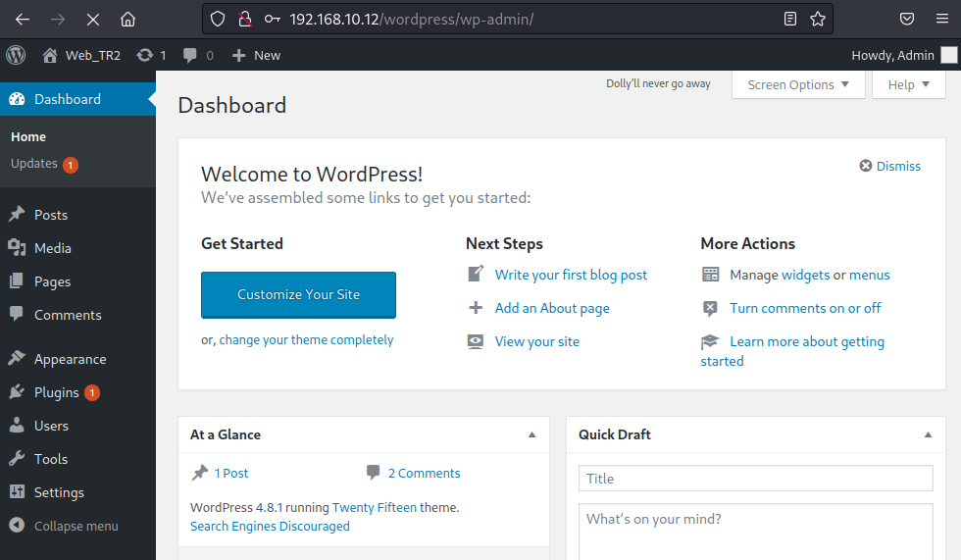
Task: Open the Write your first blog post link
Action: click(571, 275)
